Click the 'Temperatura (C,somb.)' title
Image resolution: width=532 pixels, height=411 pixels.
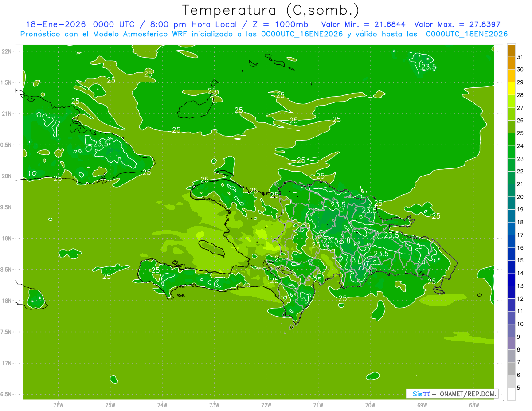pos(271,10)
